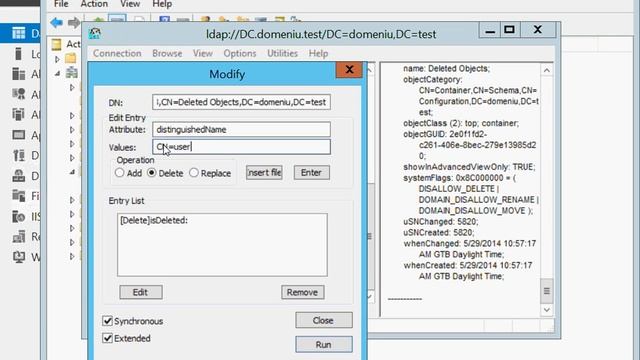Open DNS role icon in sidebar

[19, 176]
